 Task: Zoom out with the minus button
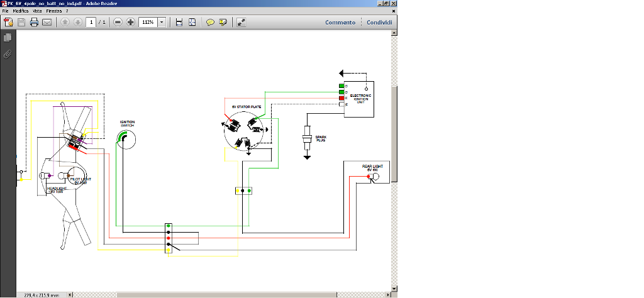tap(118, 22)
